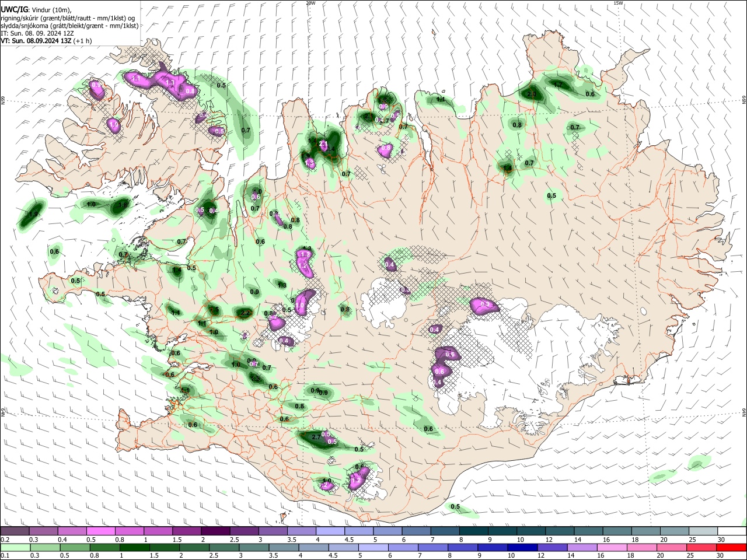The height and width of the screenshot is (560, 747).
Task: Click the 'UWC/IG: Vindur (10m)' title text
Action: tap(36, 10)
